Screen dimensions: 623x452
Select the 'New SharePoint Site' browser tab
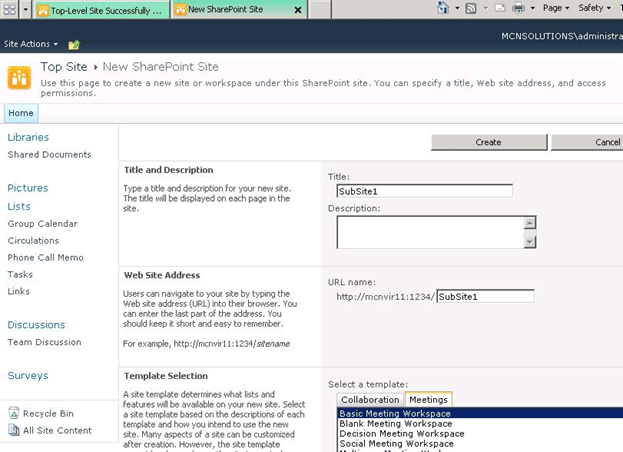(x=225, y=10)
